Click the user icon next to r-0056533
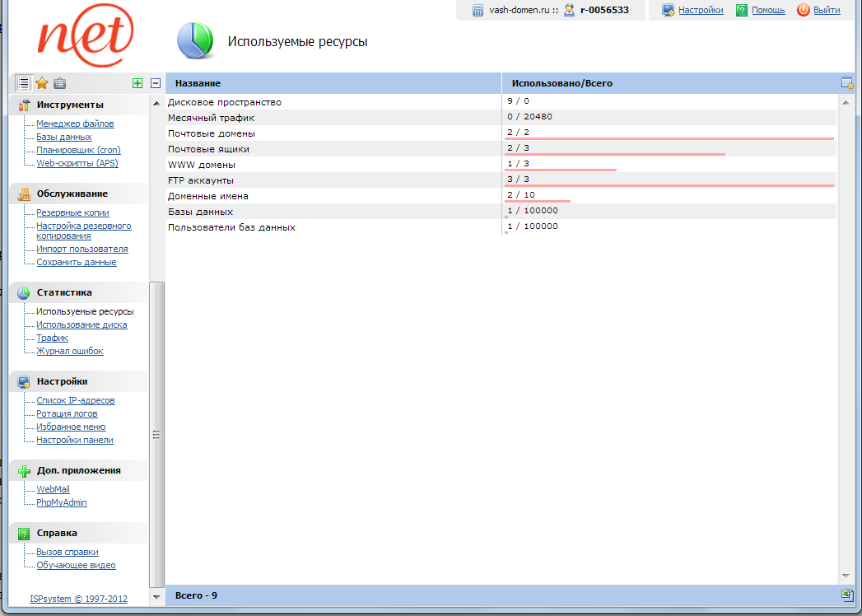The width and height of the screenshot is (862, 616). (x=571, y=10)
